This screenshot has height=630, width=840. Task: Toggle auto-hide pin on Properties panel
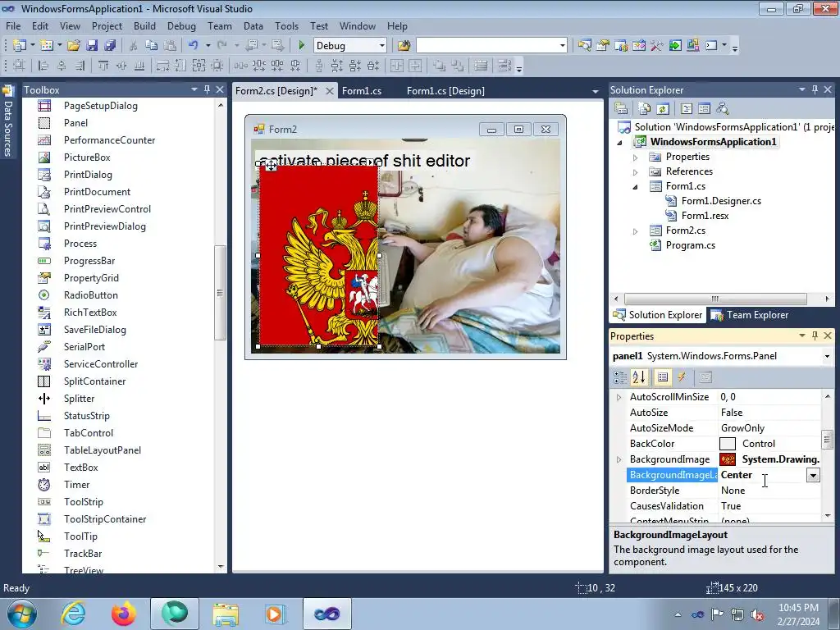point(815,336)
